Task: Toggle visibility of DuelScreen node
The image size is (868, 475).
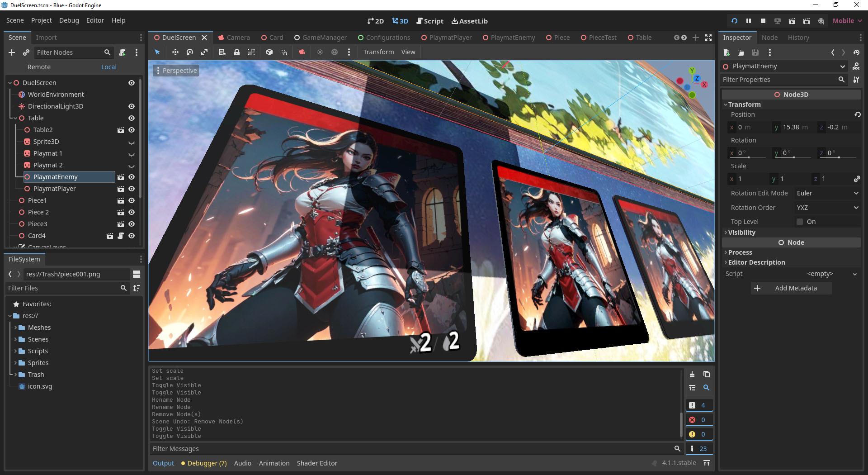Action: [x=132, y=83]
